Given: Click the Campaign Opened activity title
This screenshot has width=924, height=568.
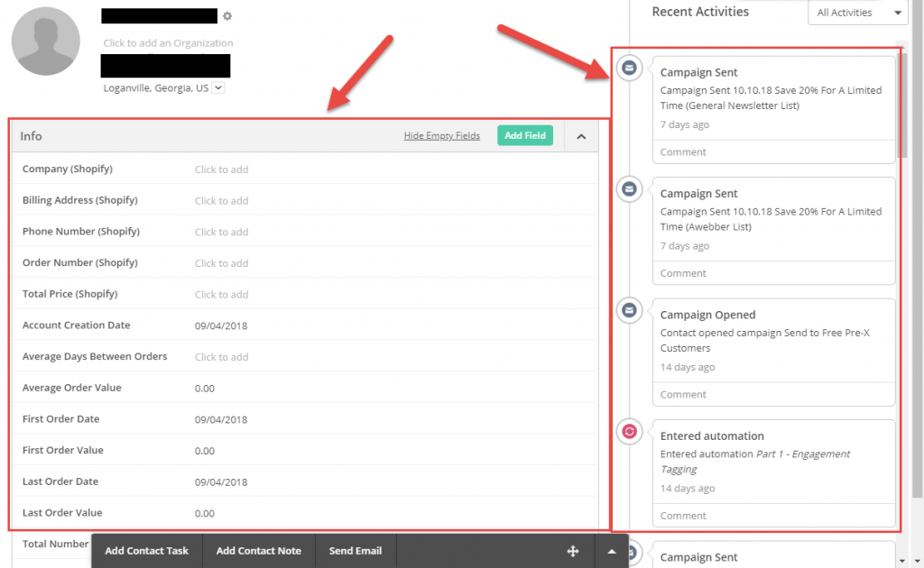Looking at the screenshot, I should click(707, 315).
